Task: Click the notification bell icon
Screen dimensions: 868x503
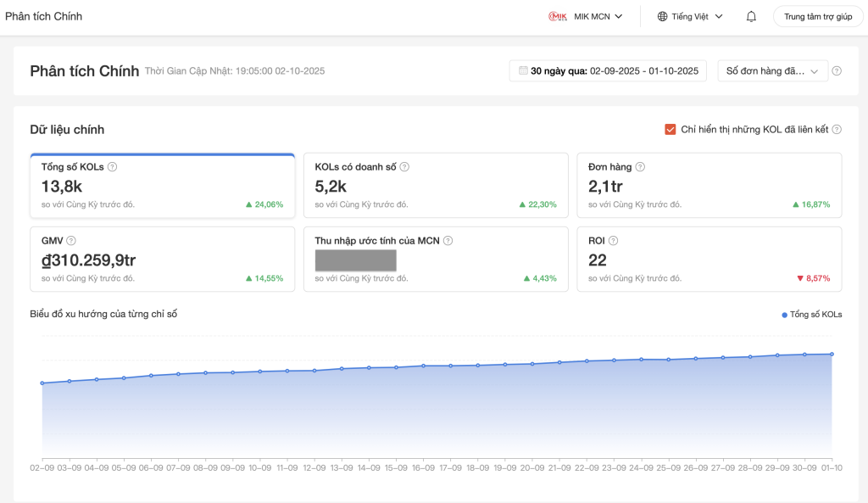Action: click(751, 16)
